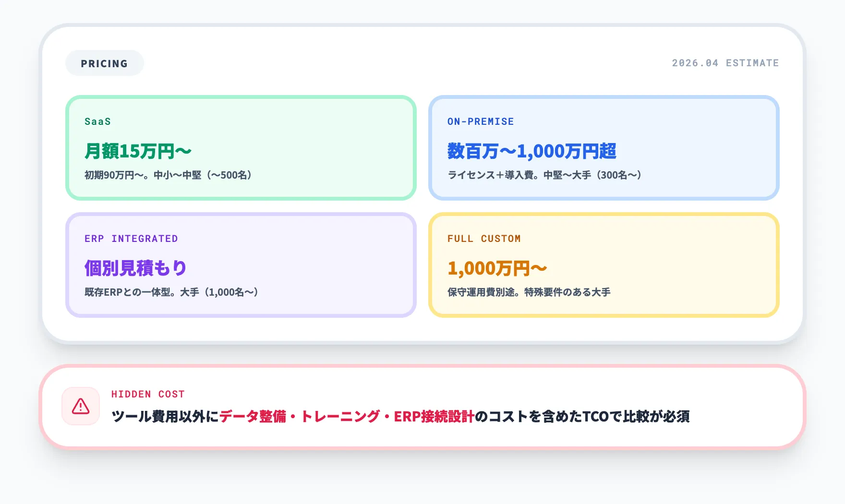The height and width of the screenshot is (504, 845).
Task: Click the 数百万〜1,000万円超 price text
Action: 533,150
